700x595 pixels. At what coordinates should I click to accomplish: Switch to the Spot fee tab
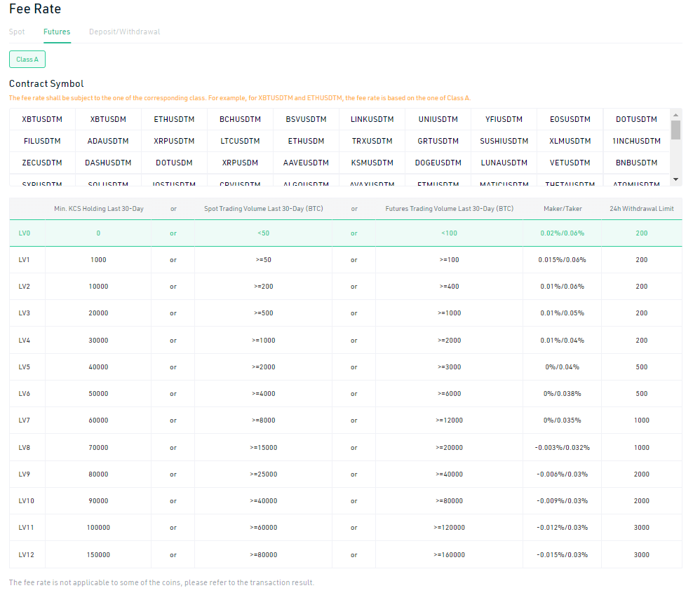point(17,32)
